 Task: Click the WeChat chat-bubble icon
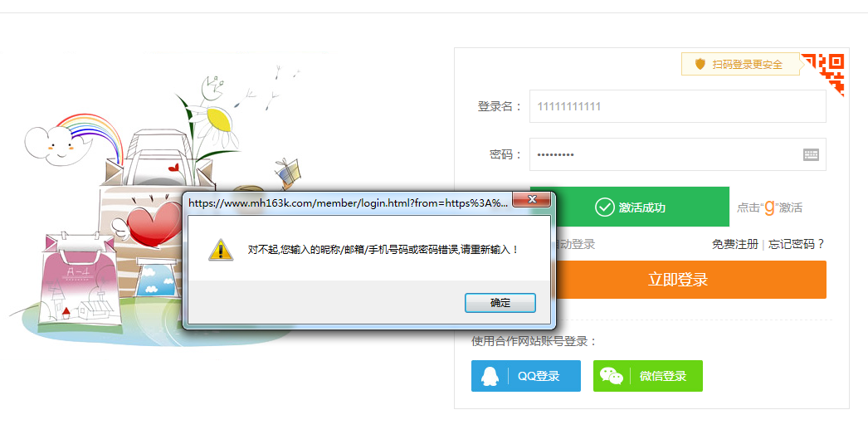[612, 376]
